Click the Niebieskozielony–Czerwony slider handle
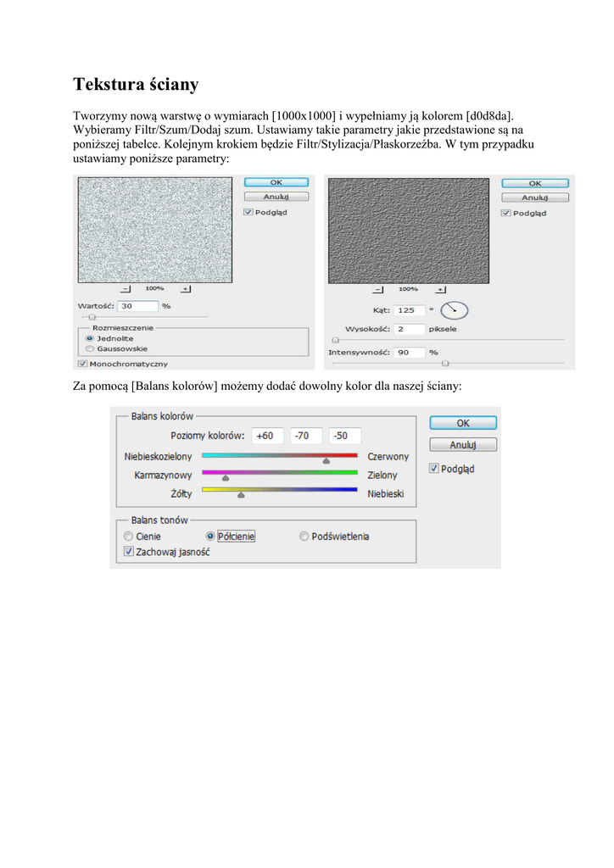 click(326, 460)
